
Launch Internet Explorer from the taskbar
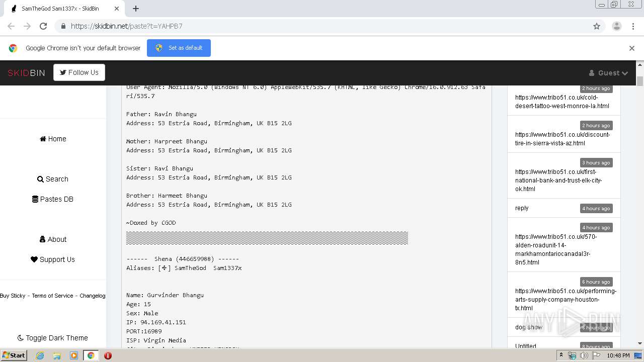coord(40,355)
